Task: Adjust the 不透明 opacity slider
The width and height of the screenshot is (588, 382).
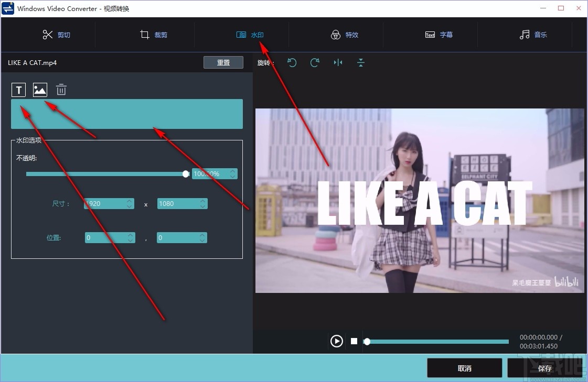Action: click(185, 173)
